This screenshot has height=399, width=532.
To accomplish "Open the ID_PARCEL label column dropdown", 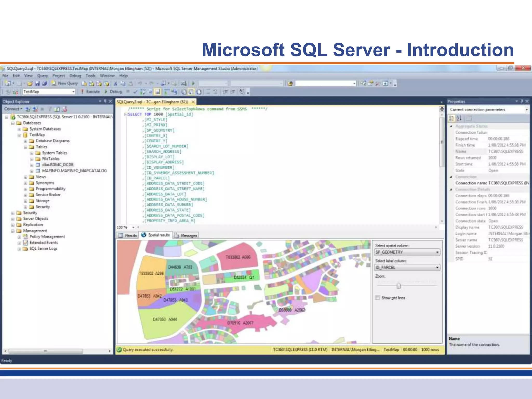I will tap(437, 267).
